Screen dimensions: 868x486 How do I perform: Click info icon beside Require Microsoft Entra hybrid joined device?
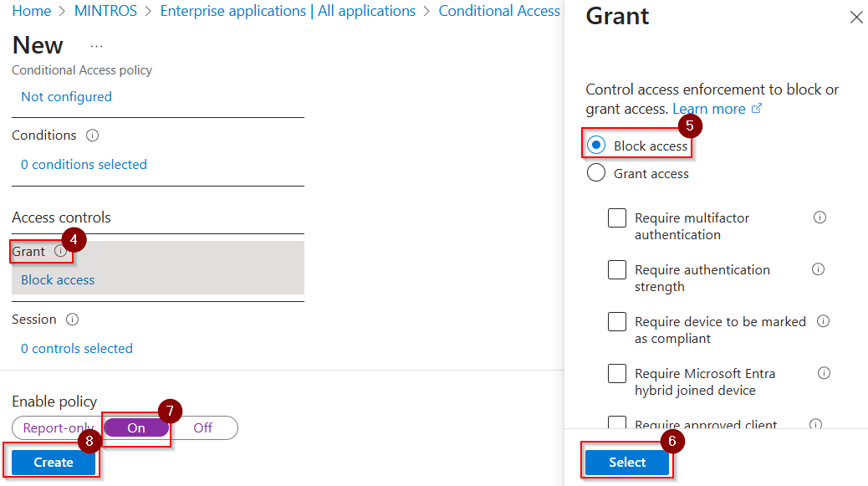tap(824, 373)
